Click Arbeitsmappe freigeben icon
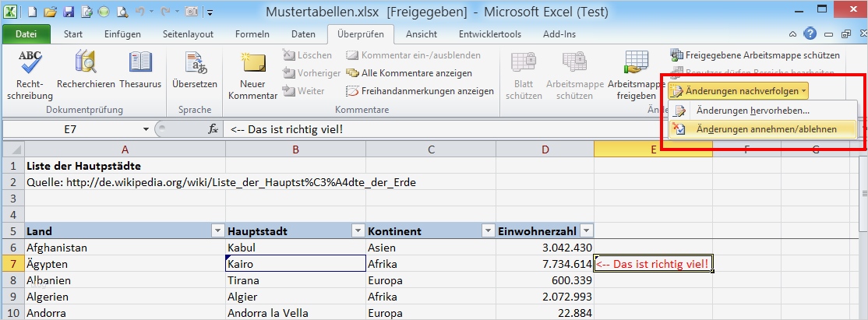 (636, 78)
